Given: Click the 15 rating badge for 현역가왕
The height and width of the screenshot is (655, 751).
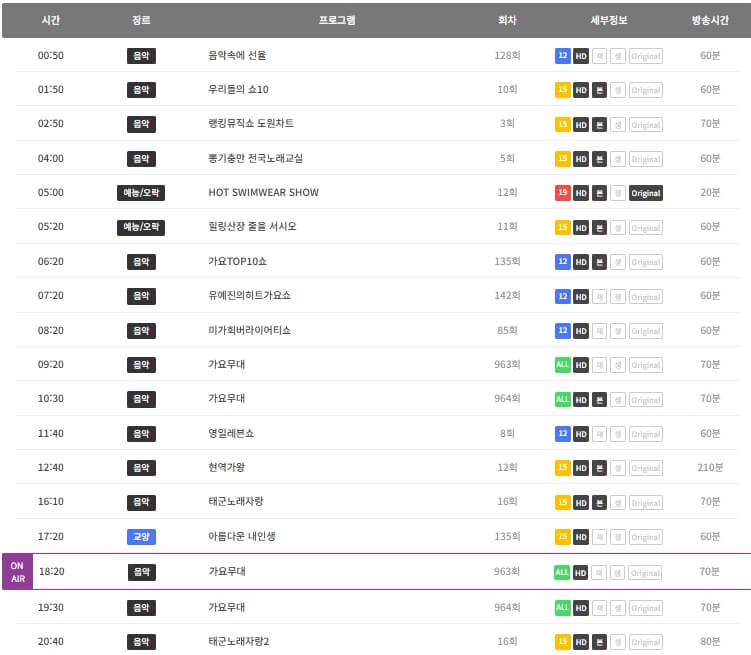Looking at the screenshot, I should click(x=562, y=467).
